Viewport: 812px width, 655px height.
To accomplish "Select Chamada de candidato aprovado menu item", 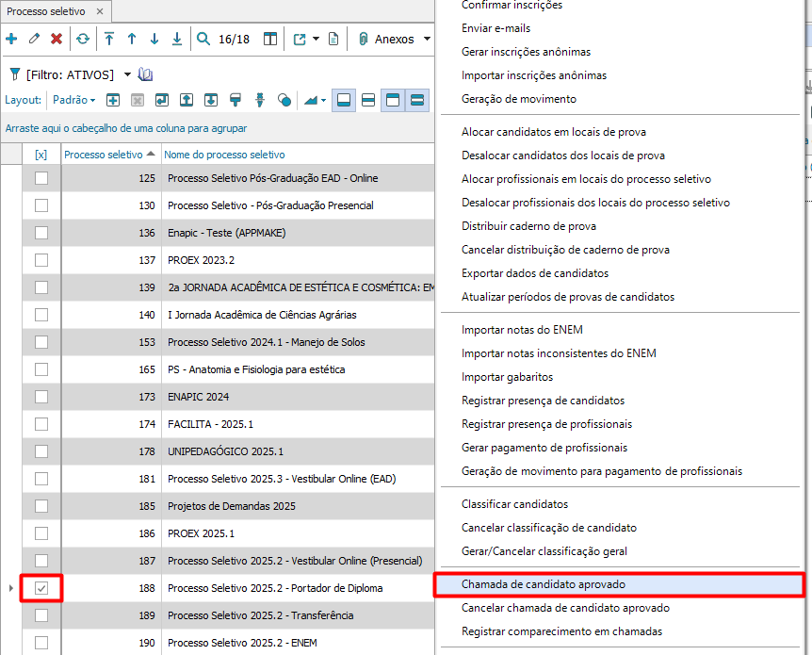I will click(543, 584).
